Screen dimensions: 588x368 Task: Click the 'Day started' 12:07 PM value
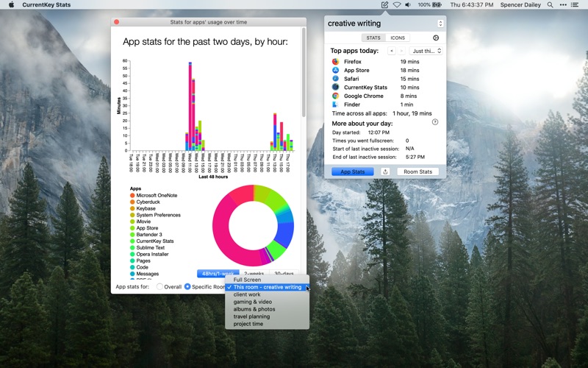[x=379, y=132]
